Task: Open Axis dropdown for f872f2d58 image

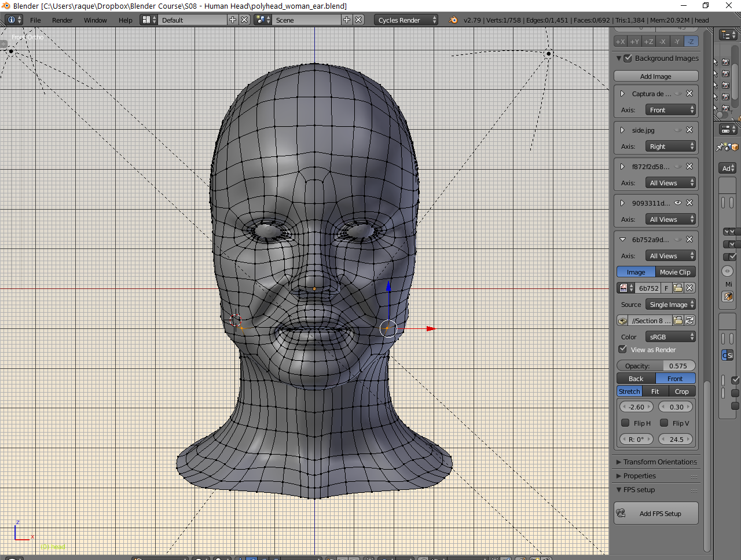Action: (x=670, y=182)
